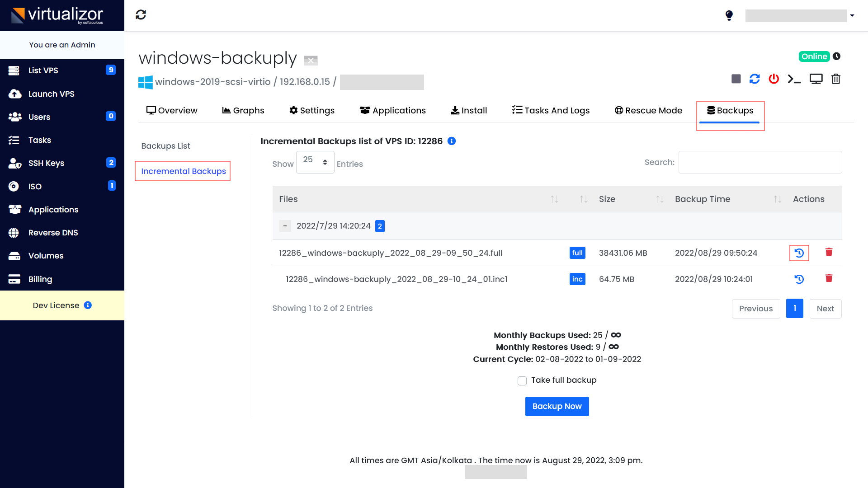Click the info icon next to VPS ID 12286
The height and width of the screenshot is (488, 868).
[x=451, y=141]
